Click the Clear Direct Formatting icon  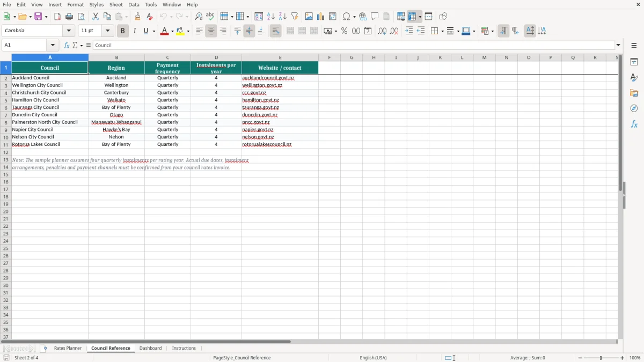(x=149, y=17)
